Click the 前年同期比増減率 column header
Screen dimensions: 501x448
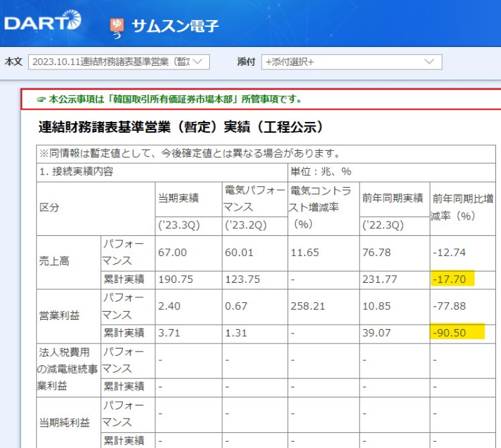[x=463, y=208]
